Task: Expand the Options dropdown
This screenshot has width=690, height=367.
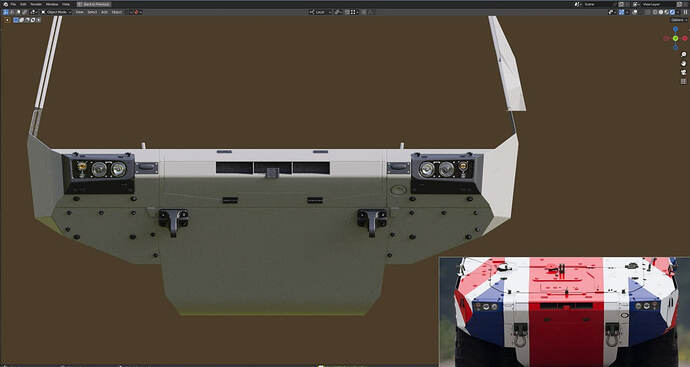Action: coord(679,20)
